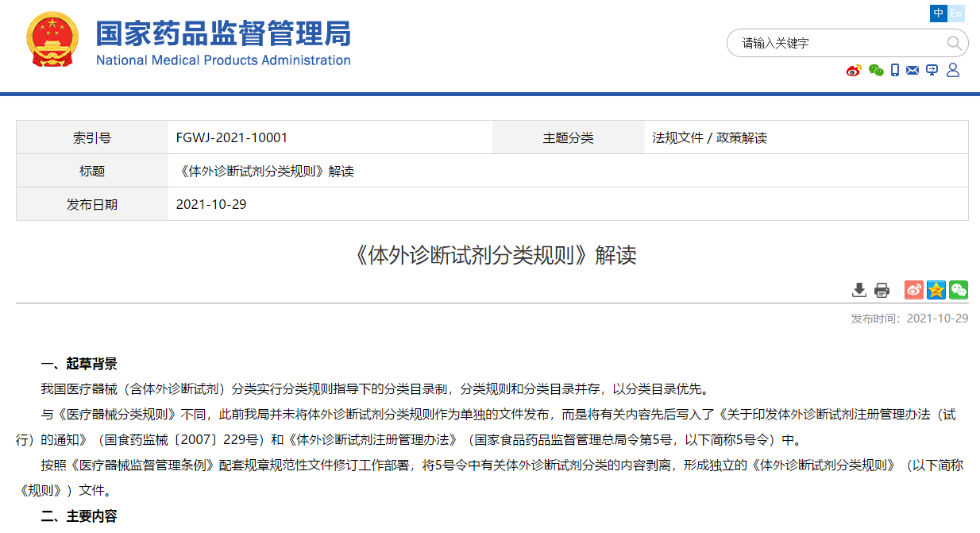Open the header Weibo icon beside WeChat
The height and width of the screenshot is (533, 980).
tap(854, 71)
